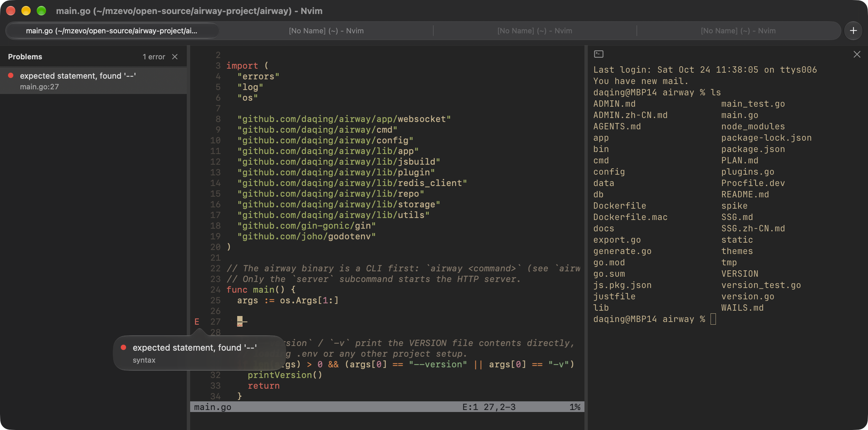Click the green zoom window button
Image resolution: width=868 pixels, height=430 pixels.
coord(41,11)
